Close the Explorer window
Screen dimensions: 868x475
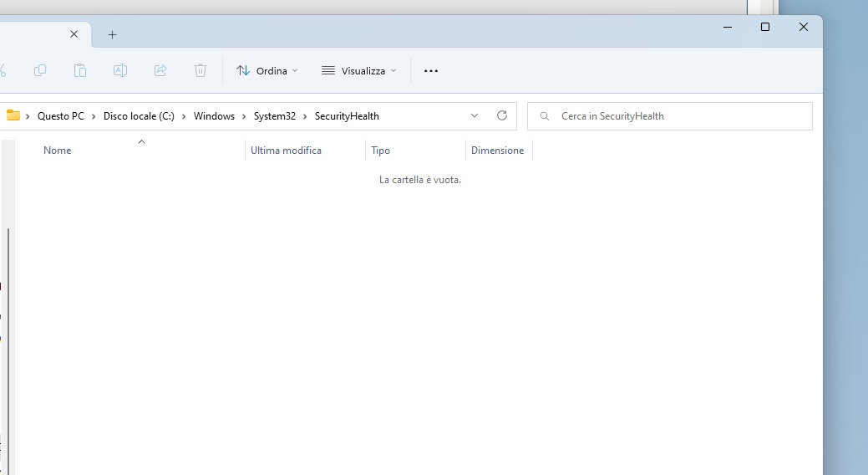coord(803,27)
